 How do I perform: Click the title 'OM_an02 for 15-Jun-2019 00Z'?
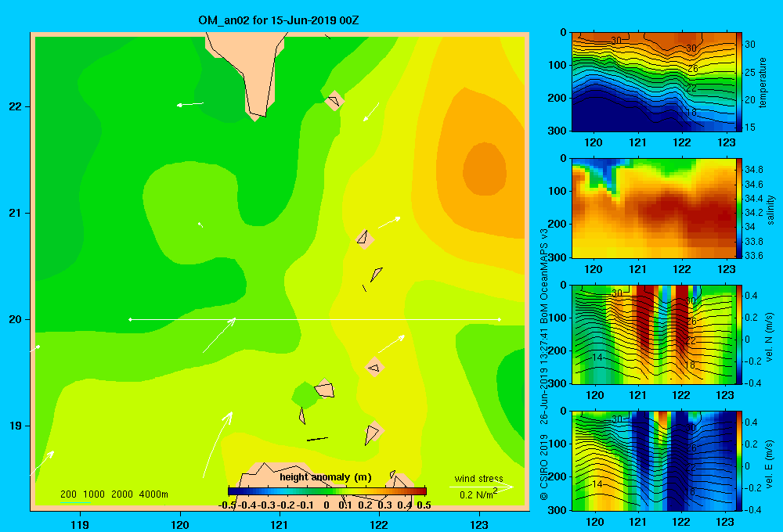279,20
